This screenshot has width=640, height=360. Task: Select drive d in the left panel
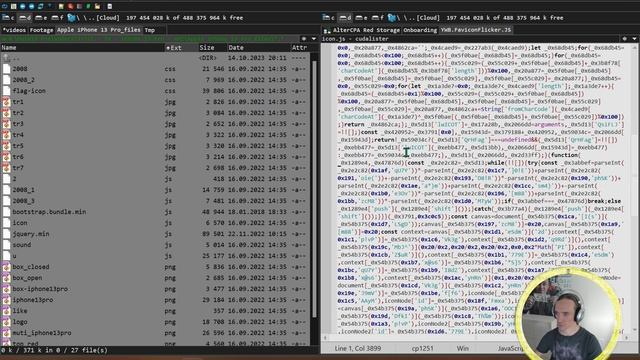(x=25, y=18)
